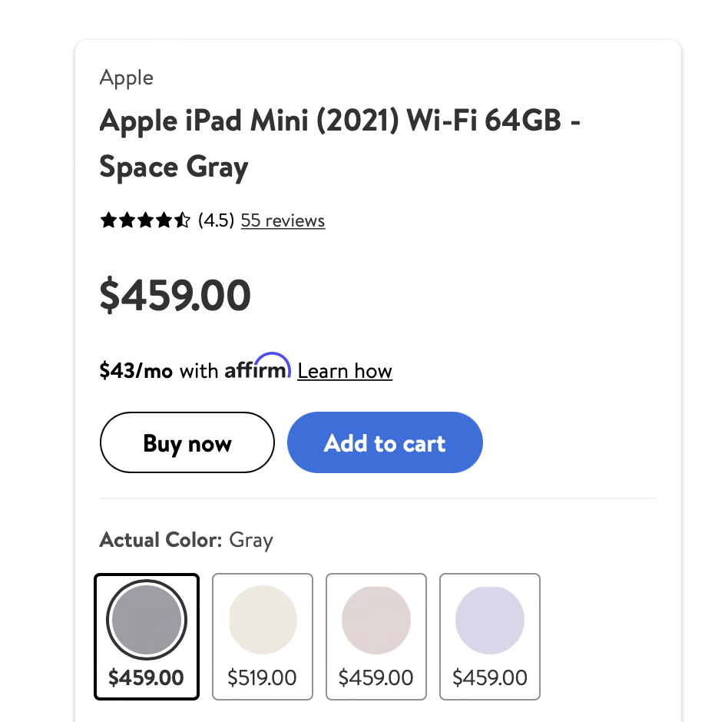Open the 55 reviews link
Screen dimensions: 728x722
pos(283,221)
